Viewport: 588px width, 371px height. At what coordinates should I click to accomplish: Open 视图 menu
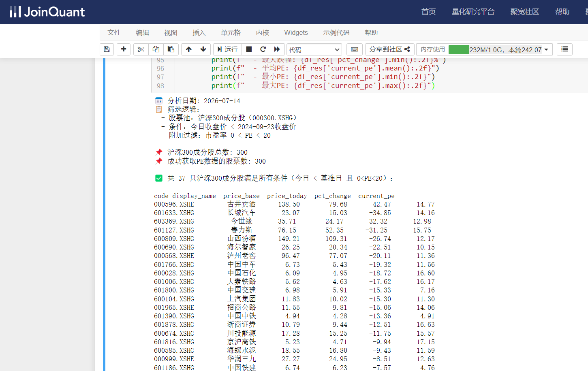[171, 32]
